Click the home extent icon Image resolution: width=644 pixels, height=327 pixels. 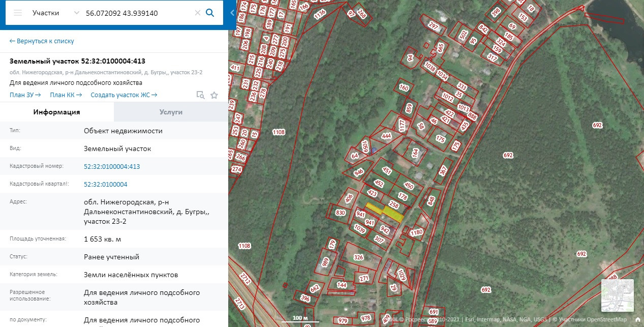point(637,320)
